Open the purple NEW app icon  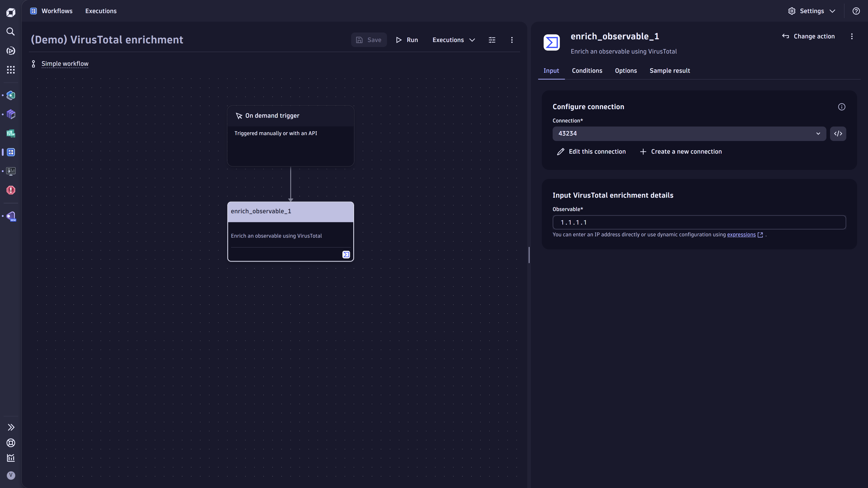point(11,216)
